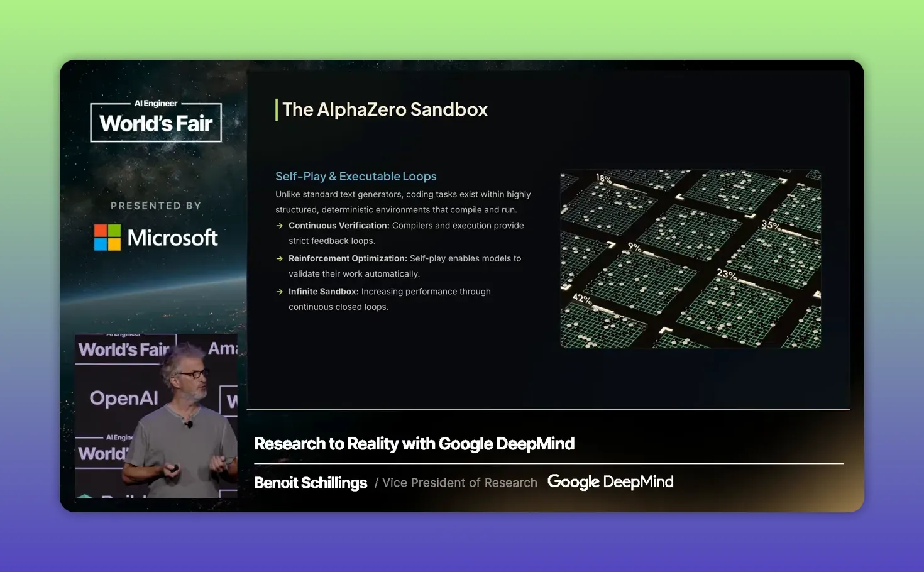The height and width of the screenshot is (572, 924).
Task: Click the OpenAI sign behind the speaker
Action: [x=124, y=399]
